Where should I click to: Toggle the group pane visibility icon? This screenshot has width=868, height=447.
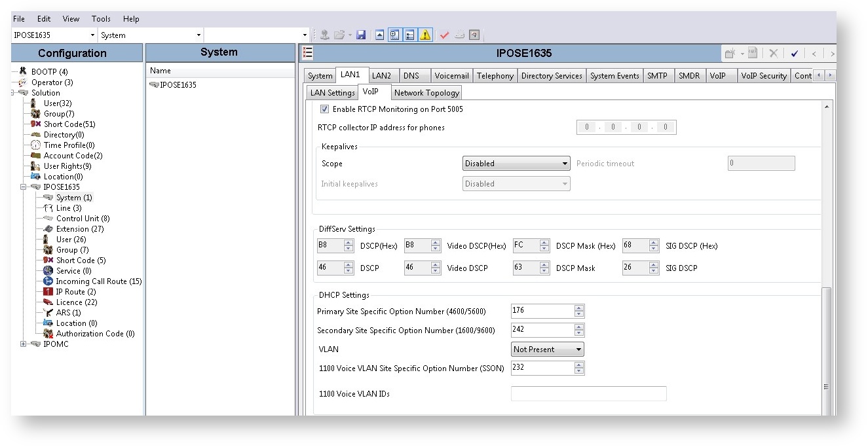click(394, 34)
